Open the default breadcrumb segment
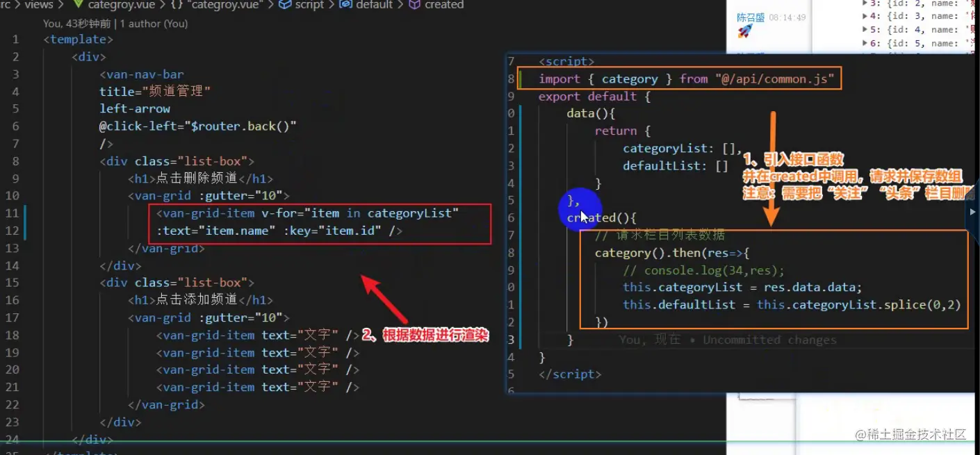This screenshot has width=980, height=455. click(x=375, y=4)
